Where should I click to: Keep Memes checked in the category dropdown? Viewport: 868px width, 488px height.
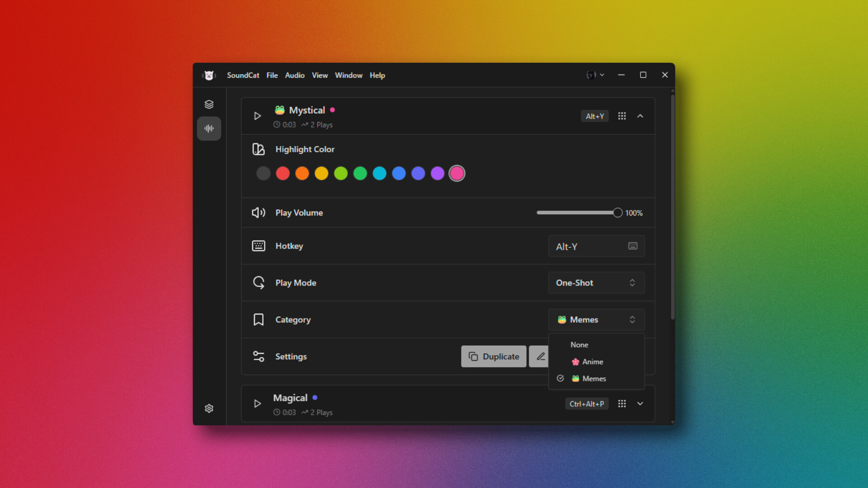(594, 378)
